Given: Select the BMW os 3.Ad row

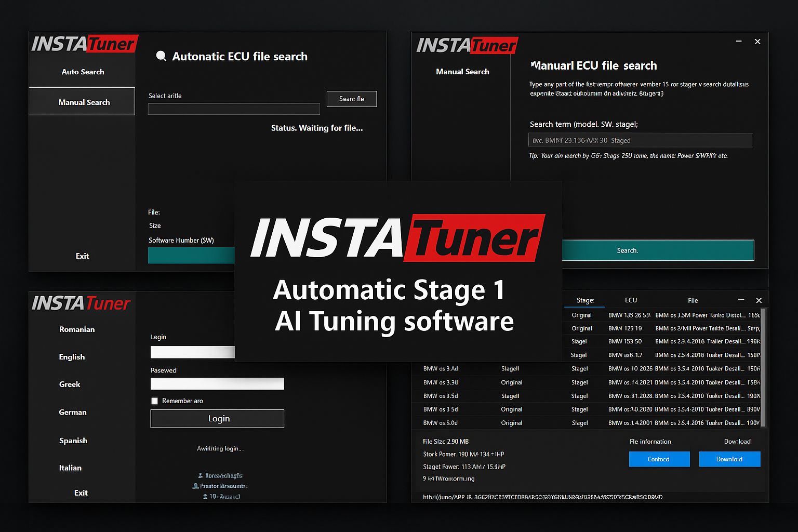Looking at the screenshot, I should (x=587, y=369).
